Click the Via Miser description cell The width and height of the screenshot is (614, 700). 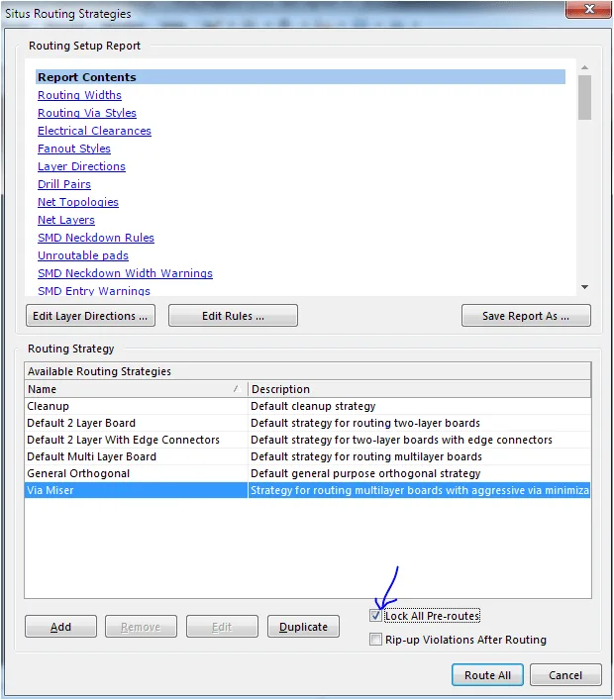click(419, 490)
